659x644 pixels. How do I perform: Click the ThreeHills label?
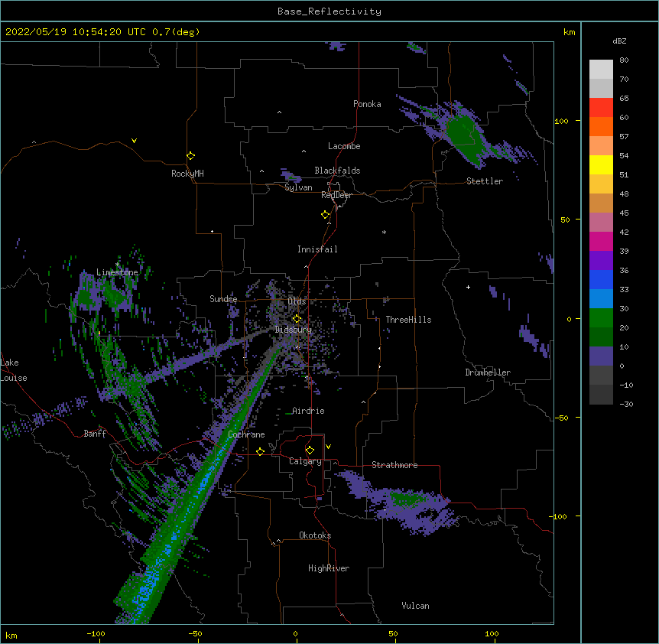click(408, 320)
